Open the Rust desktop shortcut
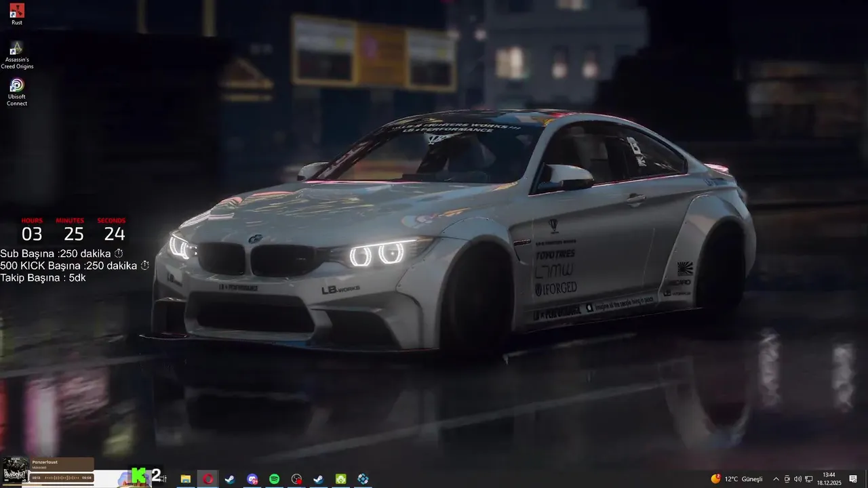868x488 pixels. click(x=17, y=14)
